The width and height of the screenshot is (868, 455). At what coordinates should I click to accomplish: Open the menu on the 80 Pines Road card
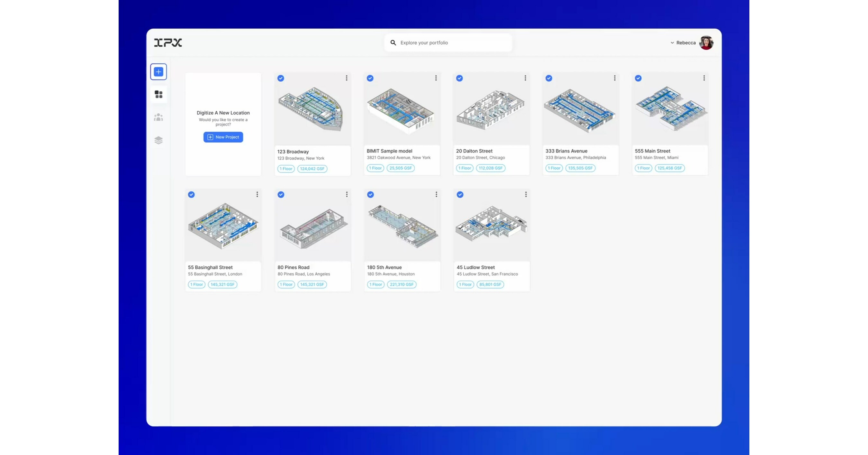pos(347,194)
